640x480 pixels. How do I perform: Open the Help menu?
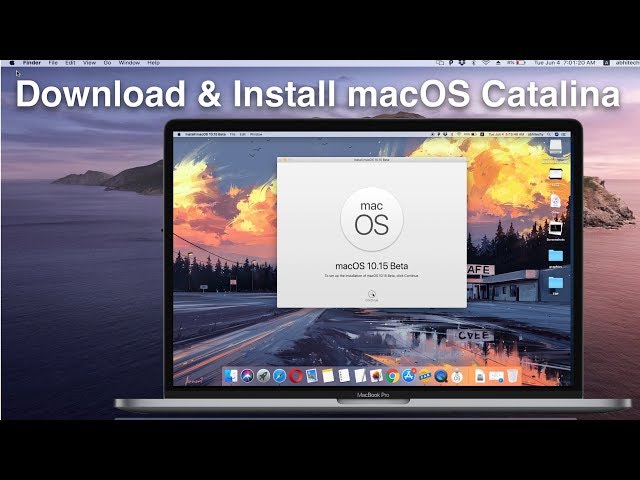click(x=153, y=63)
